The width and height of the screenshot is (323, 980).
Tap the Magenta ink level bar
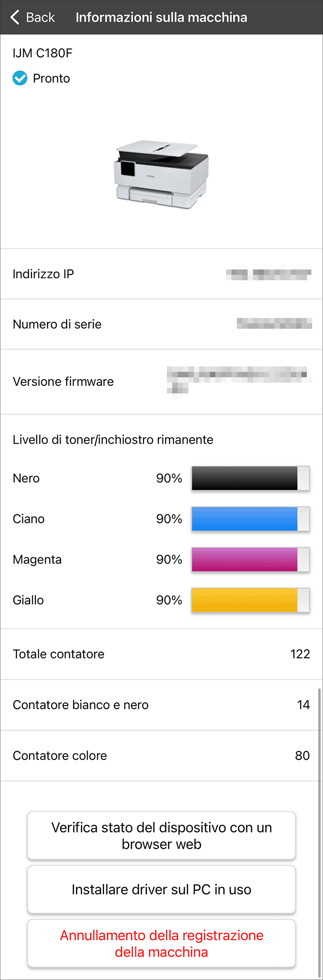pos(250,559)
